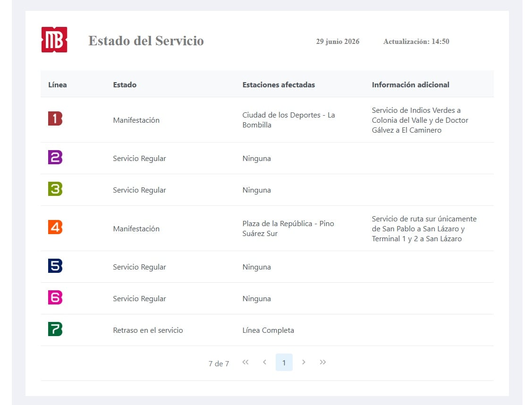Click Manifestación status for Línea 4
532x405 pixels.
point(136,228)
